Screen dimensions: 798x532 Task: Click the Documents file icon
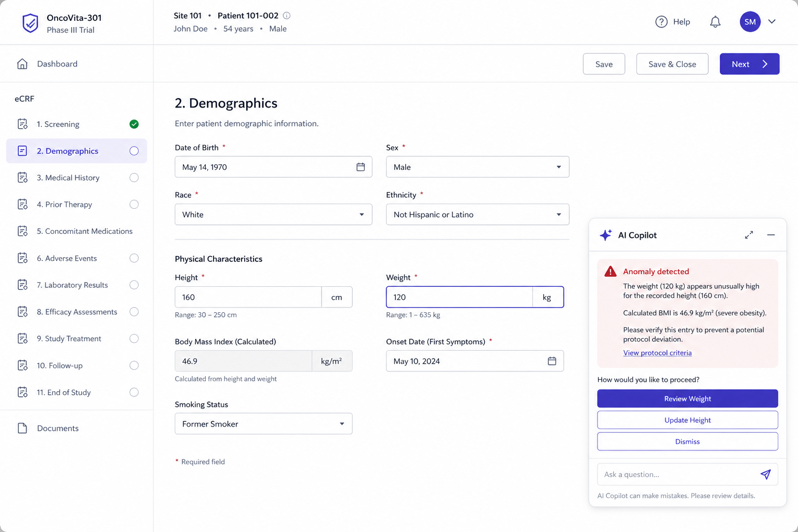[x=22, y=428]
